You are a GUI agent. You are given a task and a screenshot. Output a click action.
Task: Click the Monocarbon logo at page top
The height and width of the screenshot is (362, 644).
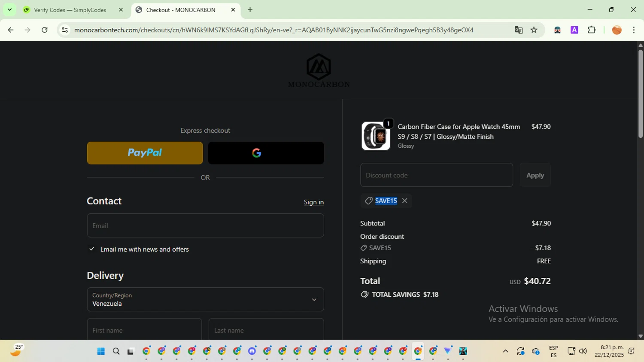tap(319, 70)
